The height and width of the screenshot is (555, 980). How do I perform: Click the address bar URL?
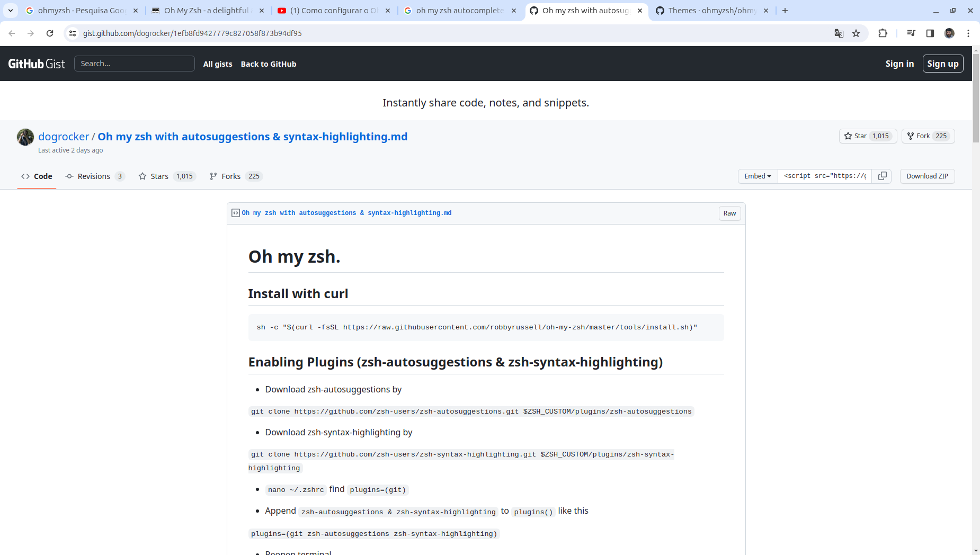tap(192, 33)
